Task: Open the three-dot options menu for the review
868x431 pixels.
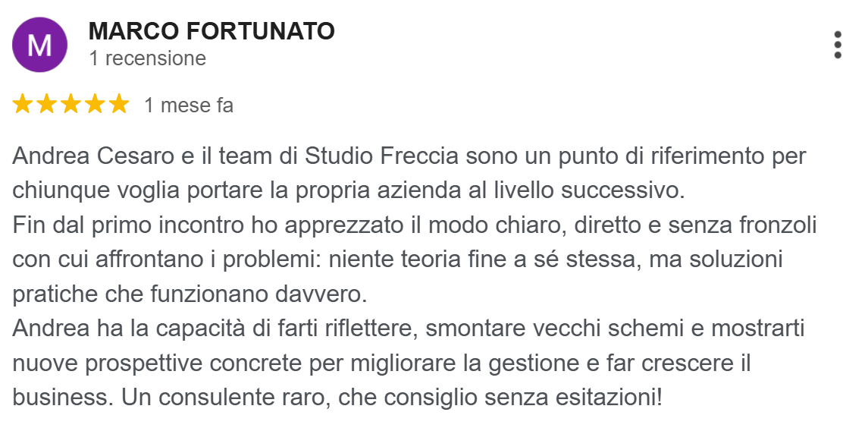Action: 837,45
